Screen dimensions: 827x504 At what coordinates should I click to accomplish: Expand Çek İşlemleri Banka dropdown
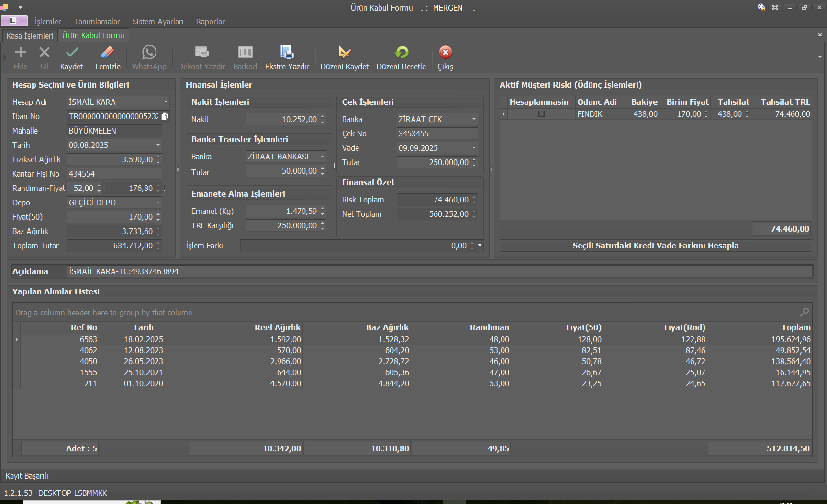(474, 119)
